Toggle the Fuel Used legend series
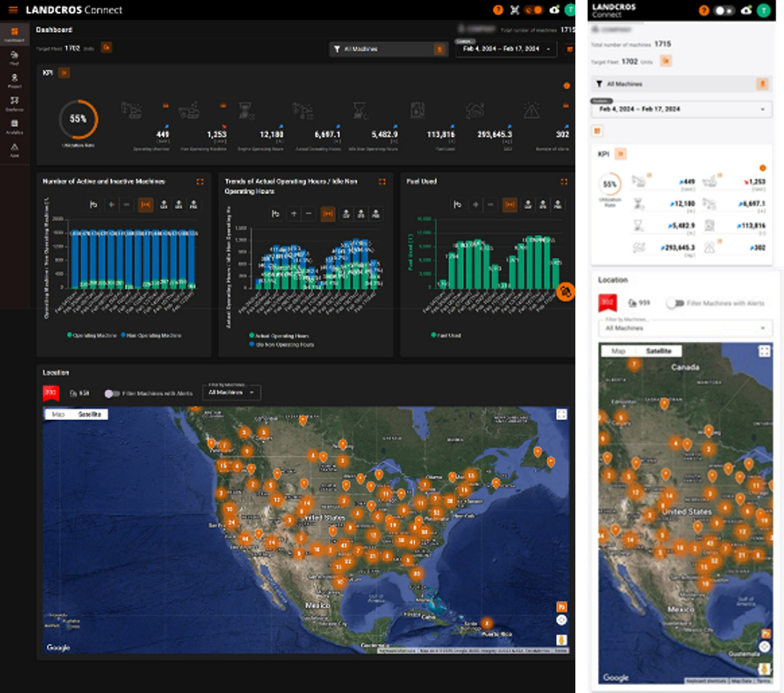Image resolution: width=784 pixels, height=693 pixels. (x=446, y=335)
